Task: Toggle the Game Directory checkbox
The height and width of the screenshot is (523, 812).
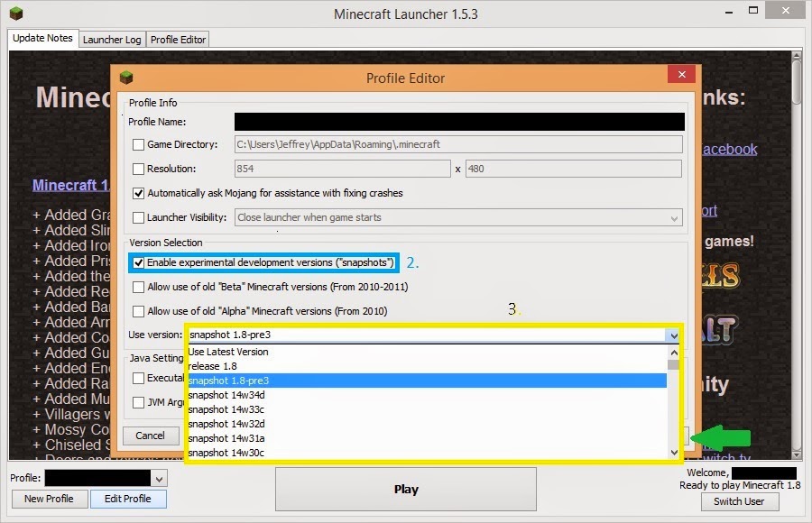Action: (138, 144)
